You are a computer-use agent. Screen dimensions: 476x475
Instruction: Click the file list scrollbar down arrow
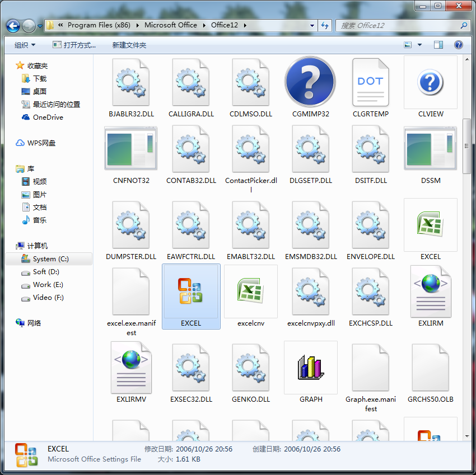point(467,436)
